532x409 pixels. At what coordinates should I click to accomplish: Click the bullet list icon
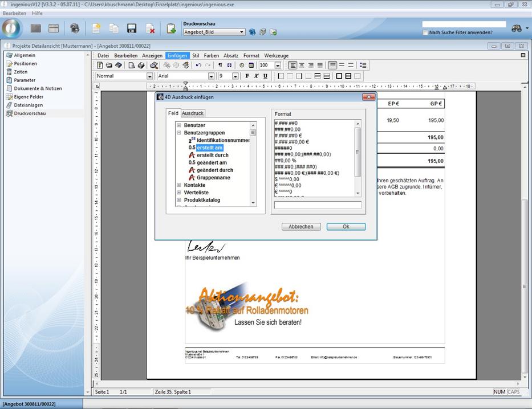tap(363, 66)
